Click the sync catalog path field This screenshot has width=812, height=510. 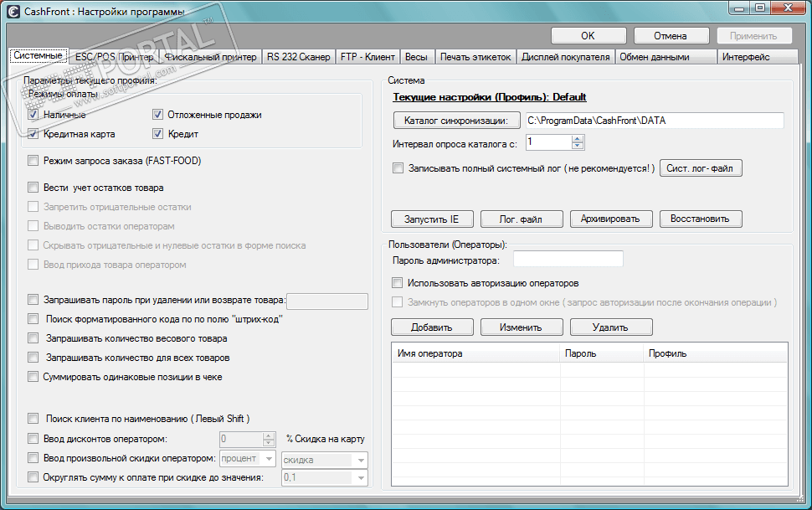click(655, 121)
